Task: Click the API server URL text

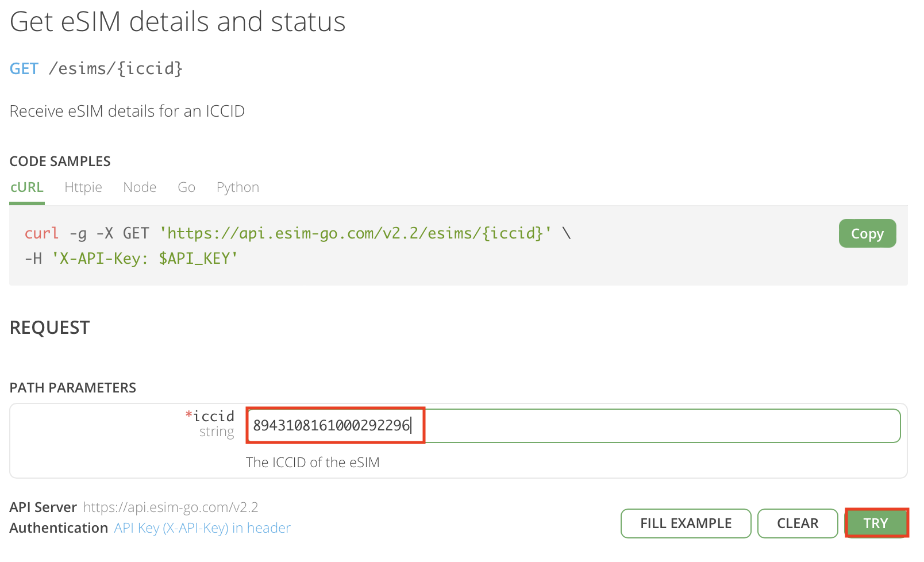Action: [171, 507]
